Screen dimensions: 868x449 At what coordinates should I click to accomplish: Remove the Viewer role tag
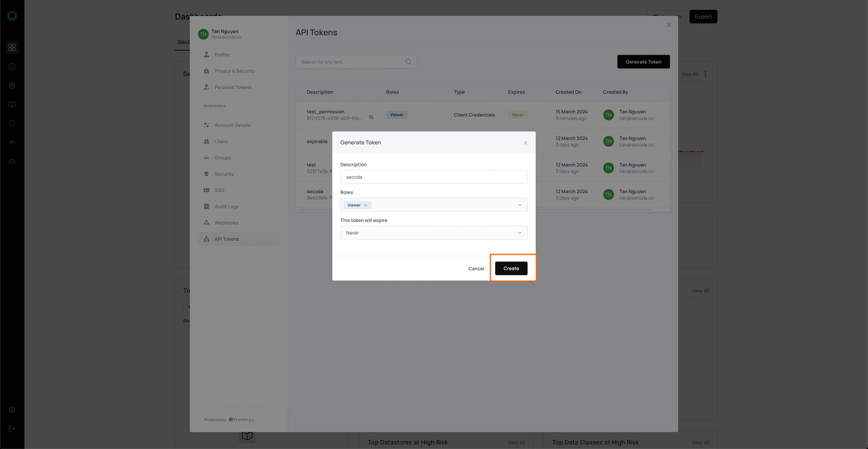click(x=365, y=205)
